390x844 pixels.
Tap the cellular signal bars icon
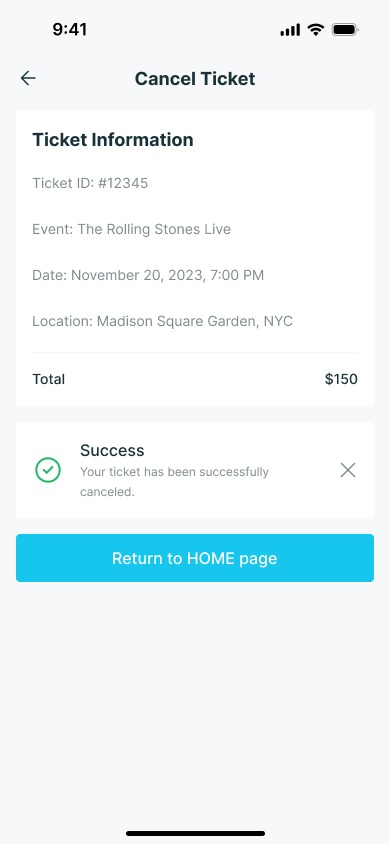[290, 30]
